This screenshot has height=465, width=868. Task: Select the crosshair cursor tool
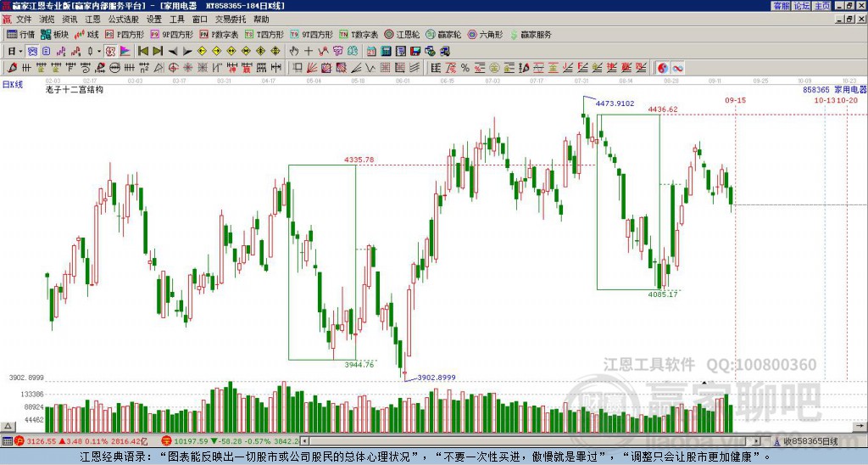pos(309,51)
